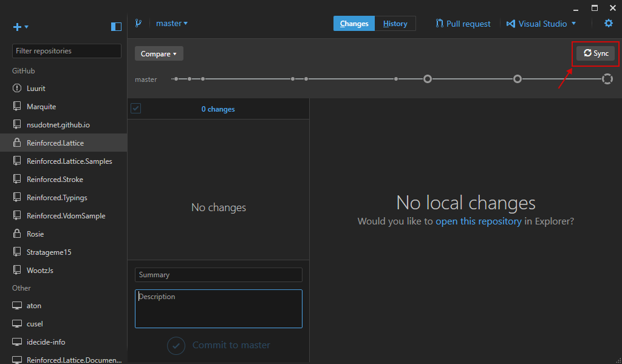Toggle the select all changes checkbox
622x364 pixels.
coord(135,108)
